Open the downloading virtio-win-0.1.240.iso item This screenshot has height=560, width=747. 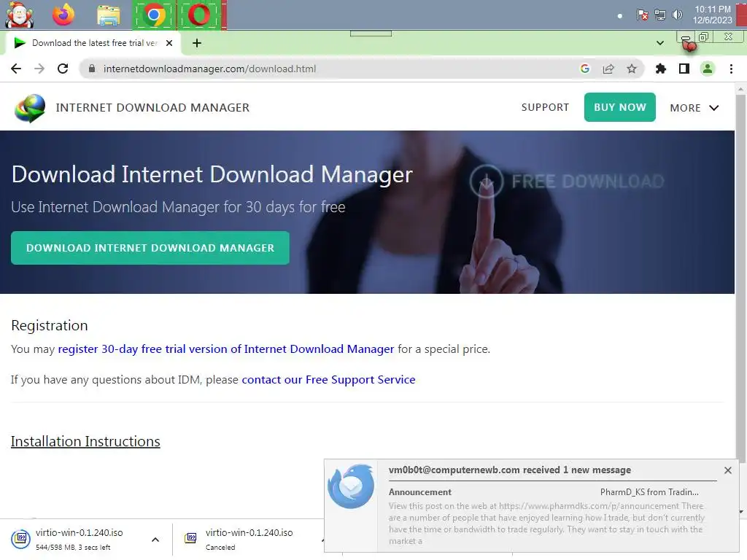pos(79,539)
